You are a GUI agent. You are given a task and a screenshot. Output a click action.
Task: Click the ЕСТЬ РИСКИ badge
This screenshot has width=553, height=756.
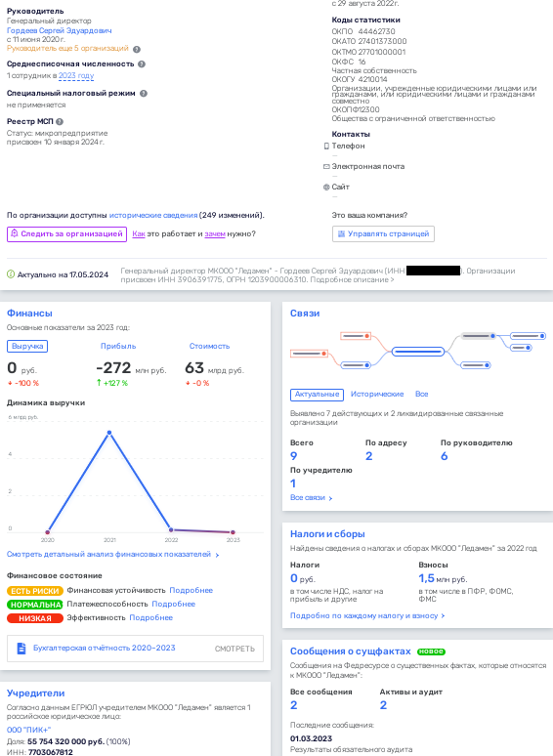coord(35,591)
